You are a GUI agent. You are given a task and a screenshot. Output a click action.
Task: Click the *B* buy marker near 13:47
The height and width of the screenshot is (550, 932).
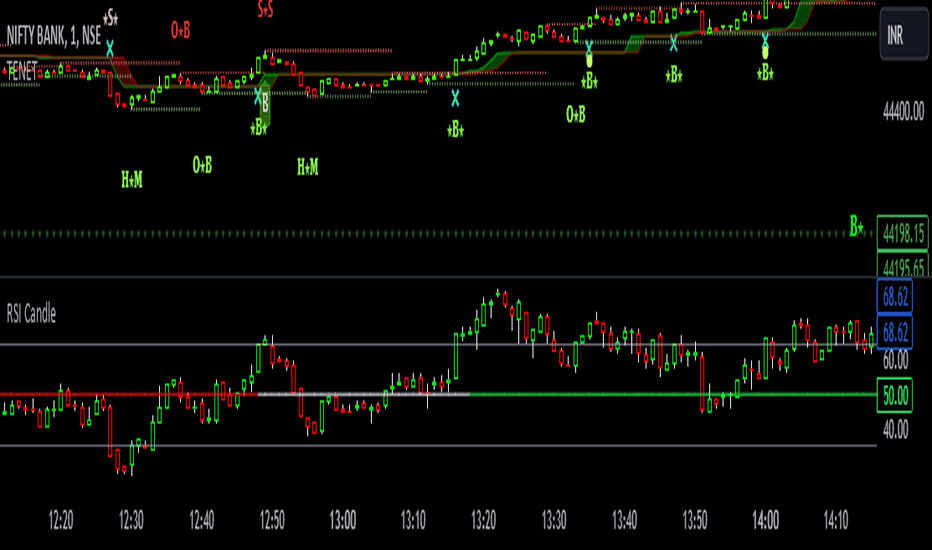click(x=673, y=75)
